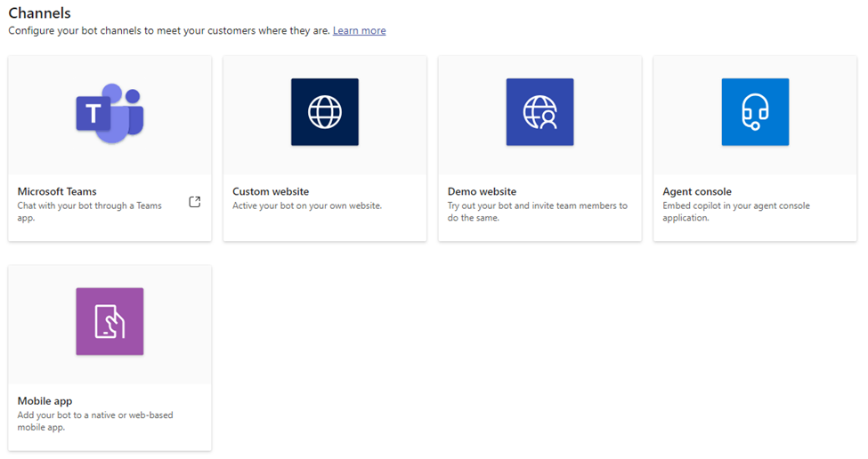
Task: Click the 'Configure your bot channels' subtitle text
Action: tap(169, 30)
